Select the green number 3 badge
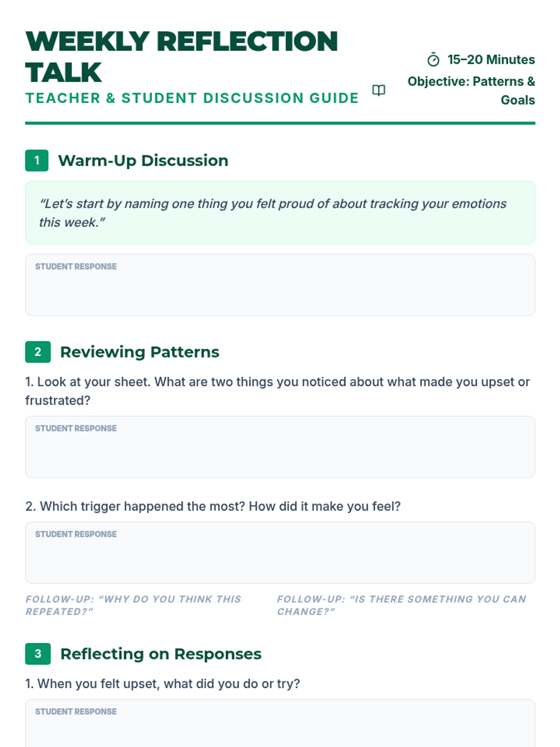560x747 pixels. [38, 654]
